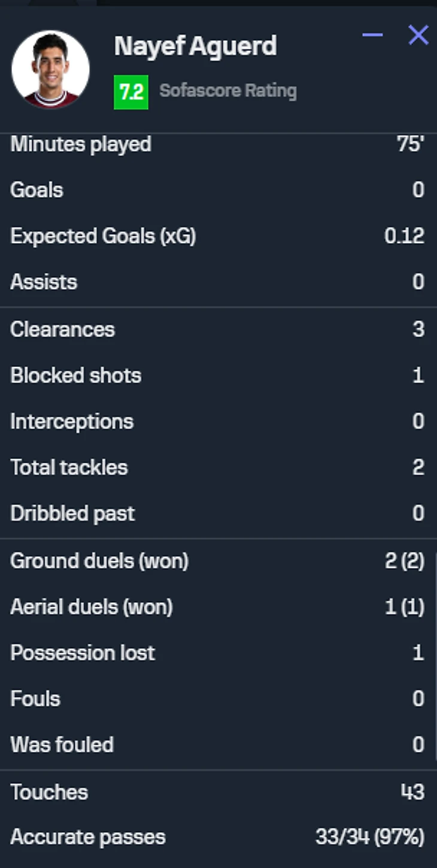Select the green 7.2 rating badge
Viewport: 437px width, 868px height.
[x=131, y=92]
